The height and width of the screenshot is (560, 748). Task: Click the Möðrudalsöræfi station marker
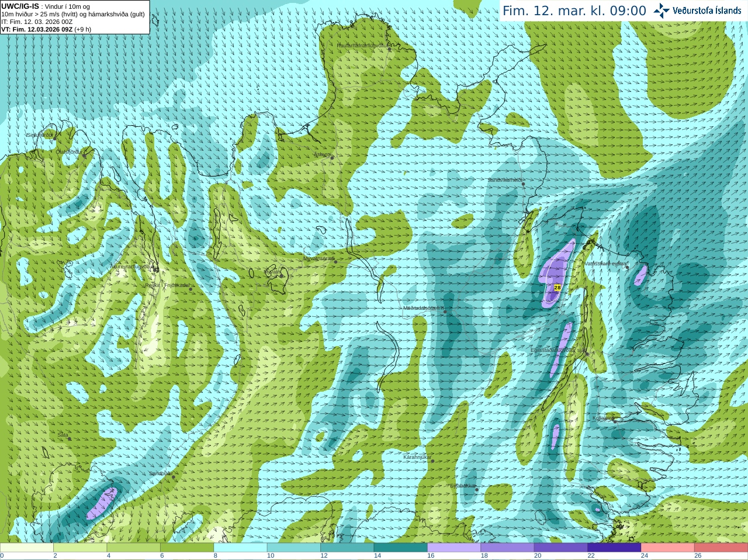[445, 312]
